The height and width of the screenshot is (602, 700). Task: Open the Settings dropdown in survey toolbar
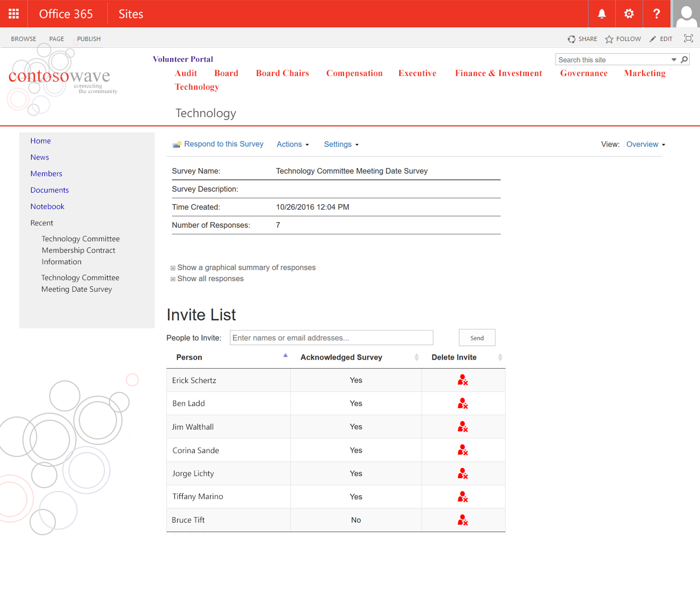click(341, 144)
